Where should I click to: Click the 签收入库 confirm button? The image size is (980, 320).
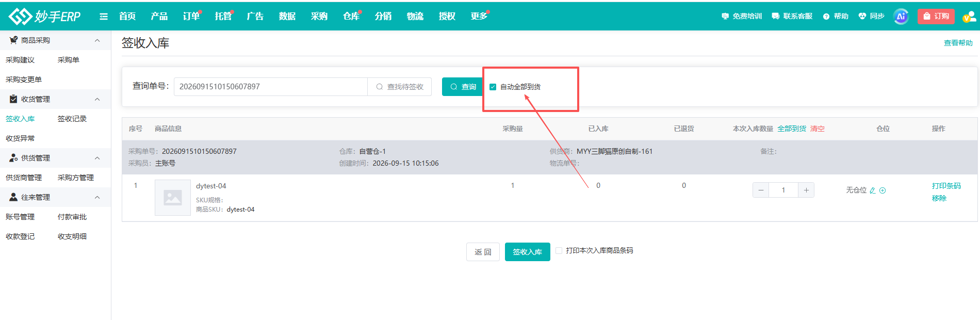(x=528, y=252)
